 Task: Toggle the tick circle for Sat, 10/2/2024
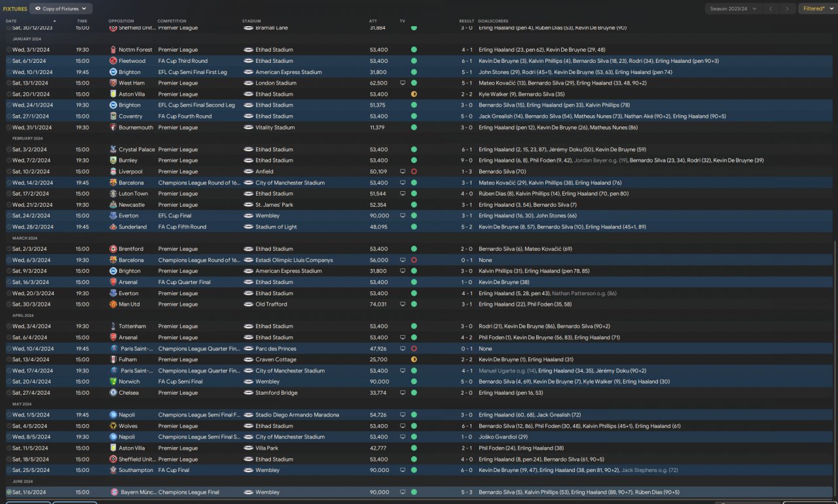(x=9, y=171)
